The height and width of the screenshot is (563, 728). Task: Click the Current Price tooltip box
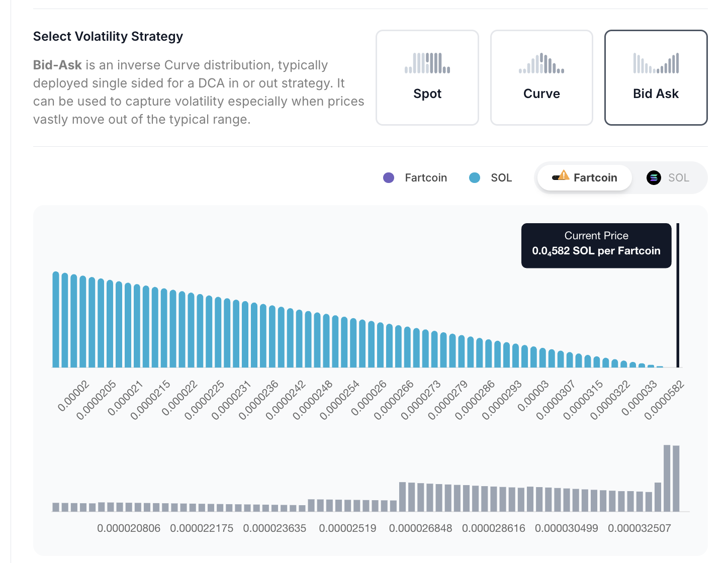596,245
